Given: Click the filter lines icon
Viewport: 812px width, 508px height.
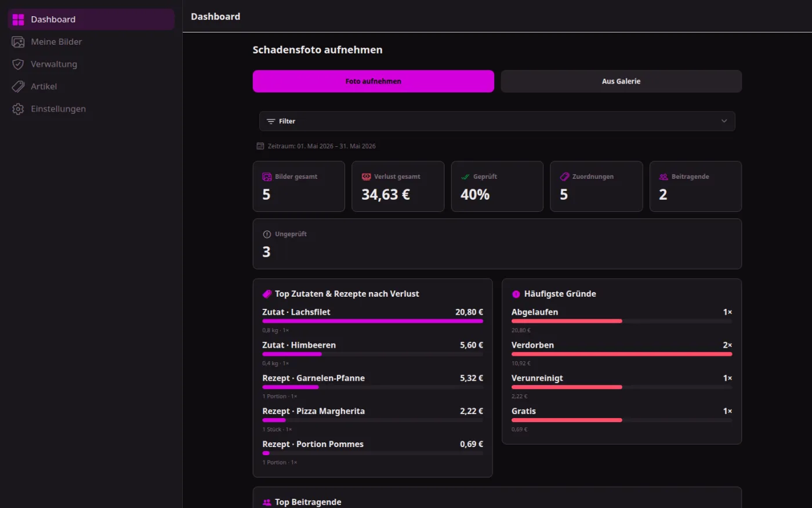Looking at the screenshot, I should (x=271, y=121).
